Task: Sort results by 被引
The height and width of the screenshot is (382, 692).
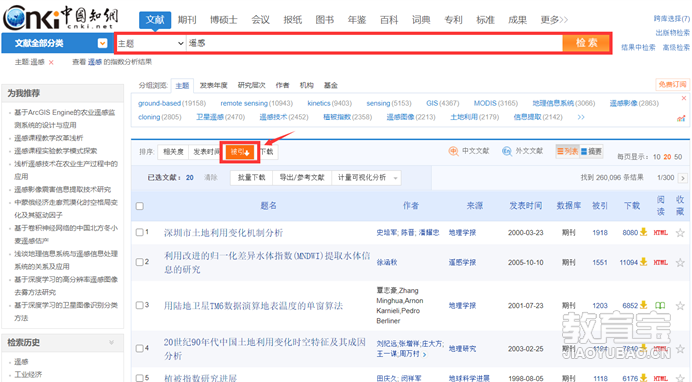Action: coord(240,152)
